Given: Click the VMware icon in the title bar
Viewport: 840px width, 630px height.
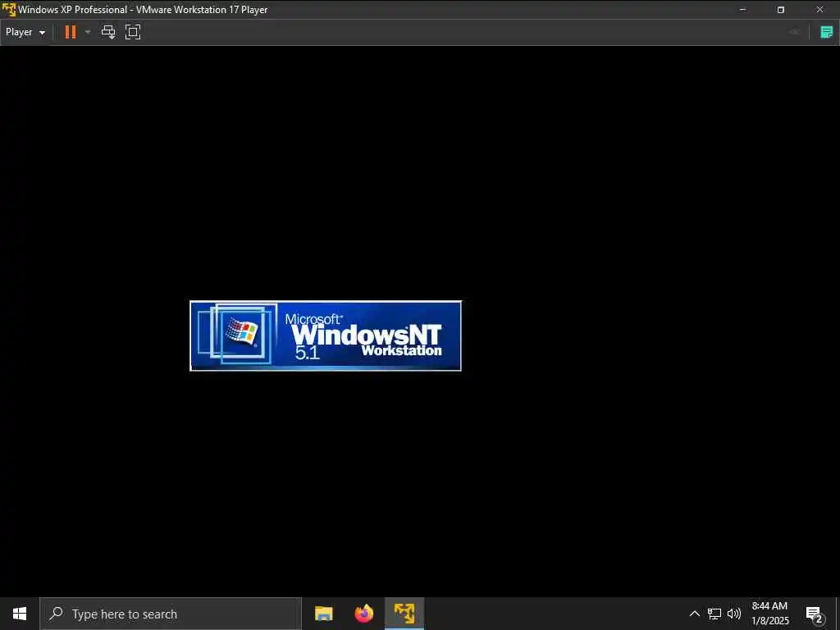Looking at the screenshot, I should [9, 10].
